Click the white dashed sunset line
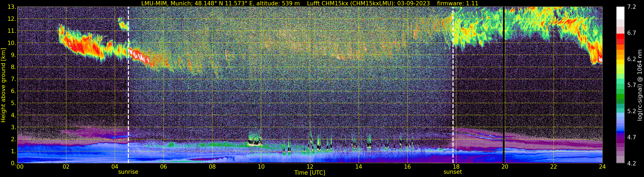 pyautogui.click(x=453, y=85)
